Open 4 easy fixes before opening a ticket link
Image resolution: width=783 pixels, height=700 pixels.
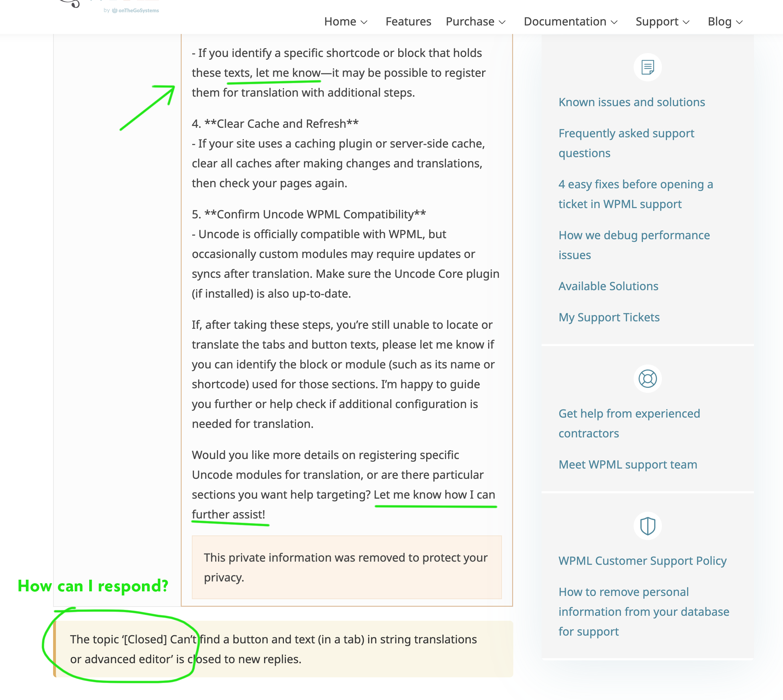636,194
